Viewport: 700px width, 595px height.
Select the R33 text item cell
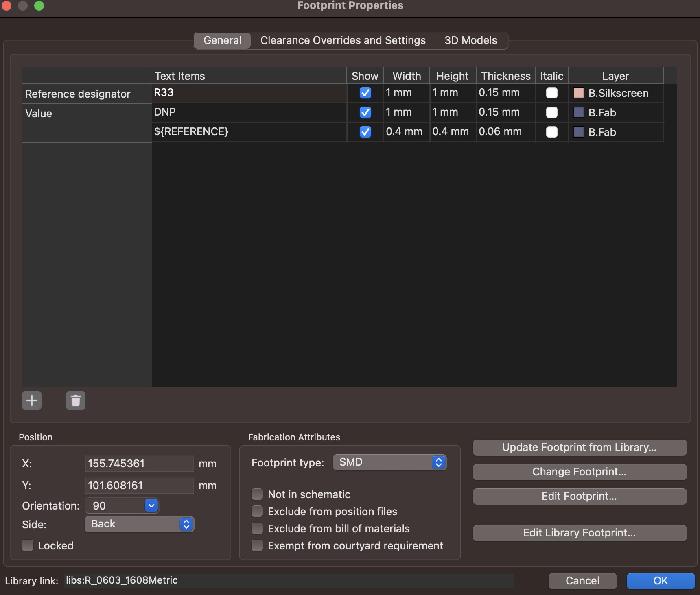click(x=249, y=93)
